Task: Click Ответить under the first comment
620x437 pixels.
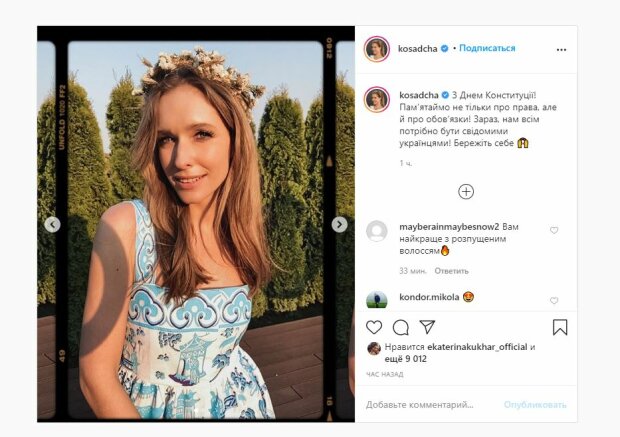Action: click(451, 271)
